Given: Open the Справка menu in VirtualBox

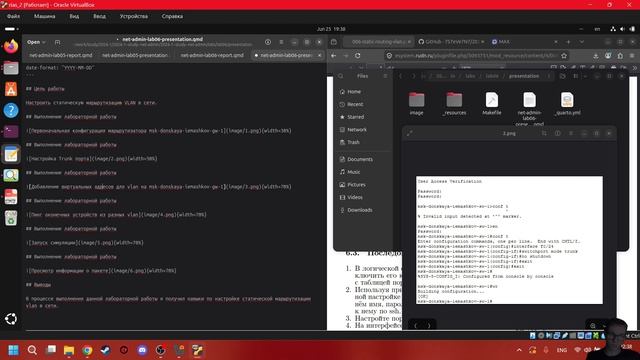Looking at the screenshot, I should 172,16.
